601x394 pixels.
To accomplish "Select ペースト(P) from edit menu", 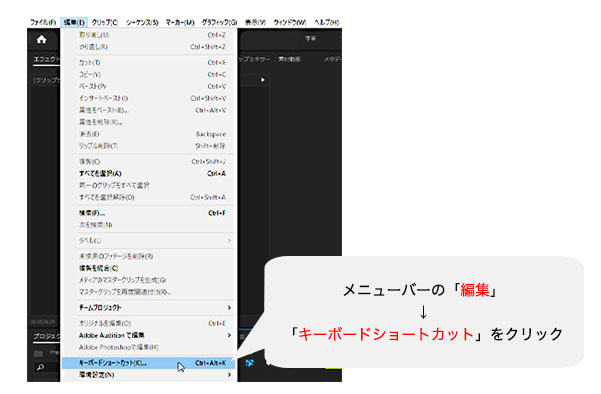I will 149,86.
